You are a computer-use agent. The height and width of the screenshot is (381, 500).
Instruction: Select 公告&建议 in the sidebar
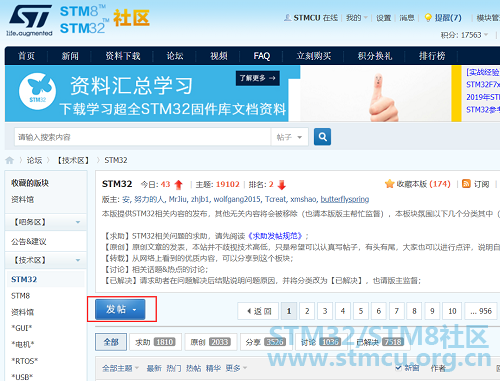pos(29,242)
